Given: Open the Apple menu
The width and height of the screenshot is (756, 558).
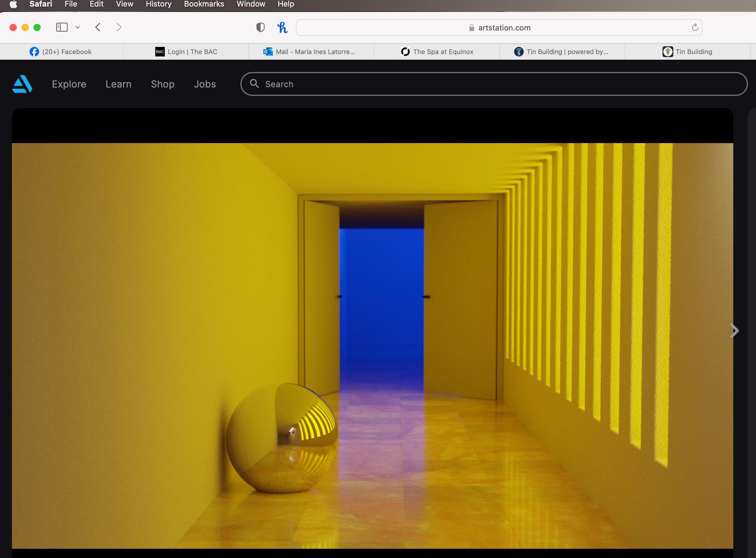Looking at the screenshot, I should [x=13, y=4].
